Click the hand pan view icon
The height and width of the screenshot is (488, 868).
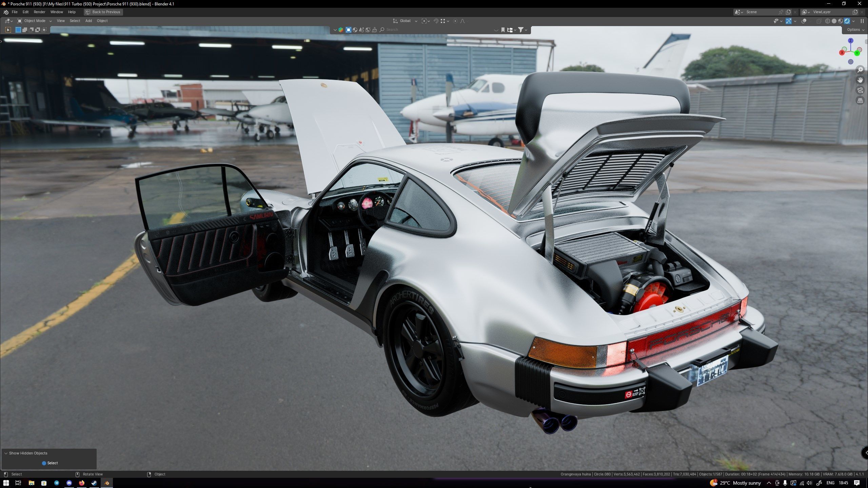pos(860,80)
